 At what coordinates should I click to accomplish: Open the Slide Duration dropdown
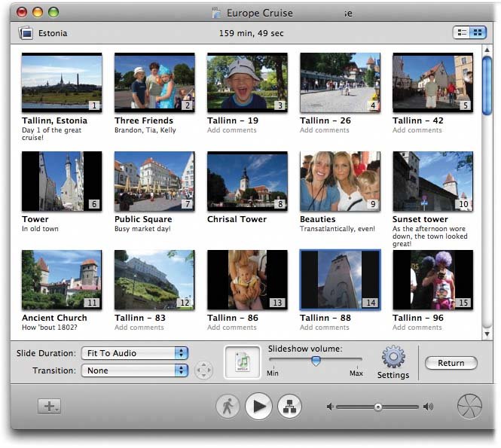(x=136, y=353)
